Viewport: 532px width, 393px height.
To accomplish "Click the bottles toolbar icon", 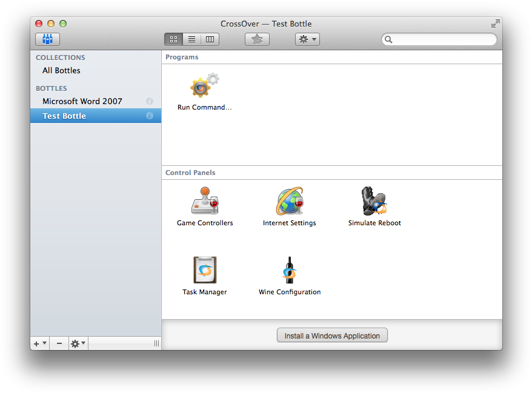I will [47, 39].
